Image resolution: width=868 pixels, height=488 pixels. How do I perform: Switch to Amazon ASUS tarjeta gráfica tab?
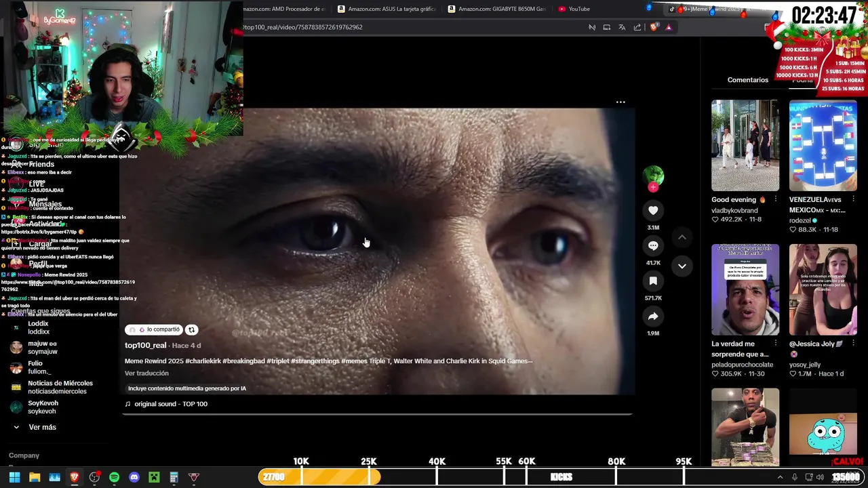pos(387,9)
